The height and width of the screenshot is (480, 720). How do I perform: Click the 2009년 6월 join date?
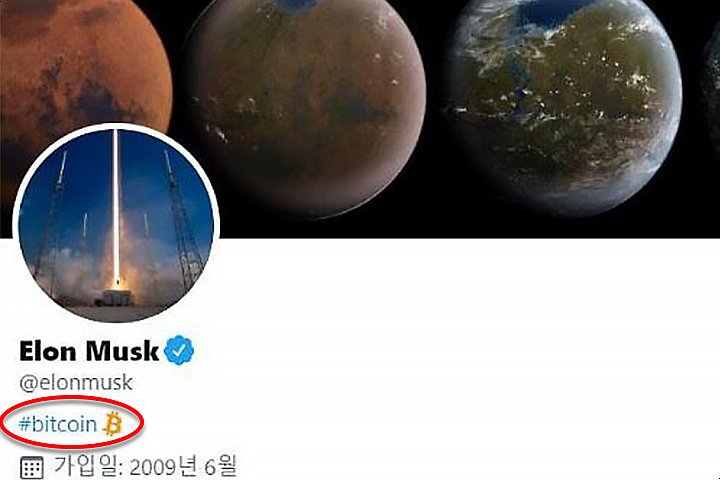pyautogui.click(x=183, y=466)
